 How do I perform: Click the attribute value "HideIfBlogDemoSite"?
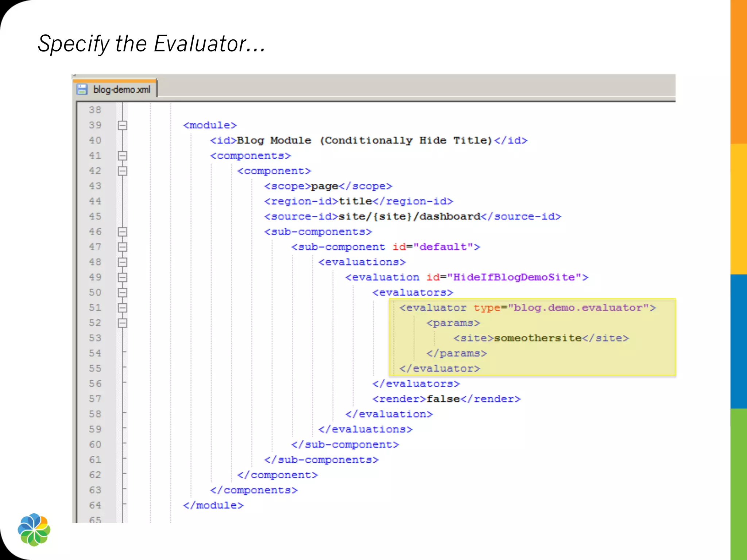514,277
